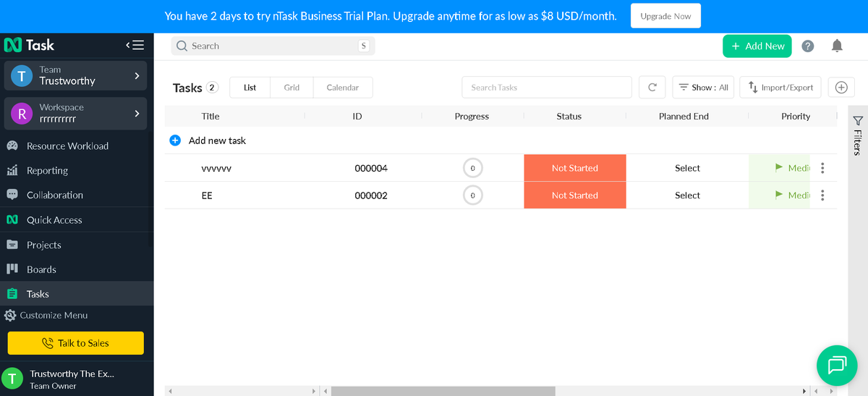This screenshot has height=396, width=868.
Task: Open the notifications bell icon
Action: (x=837, y=46)
